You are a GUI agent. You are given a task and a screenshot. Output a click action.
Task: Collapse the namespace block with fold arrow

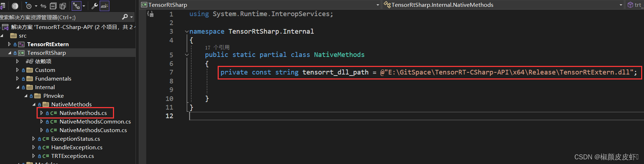pyautogui.click(x=187, y=32)
